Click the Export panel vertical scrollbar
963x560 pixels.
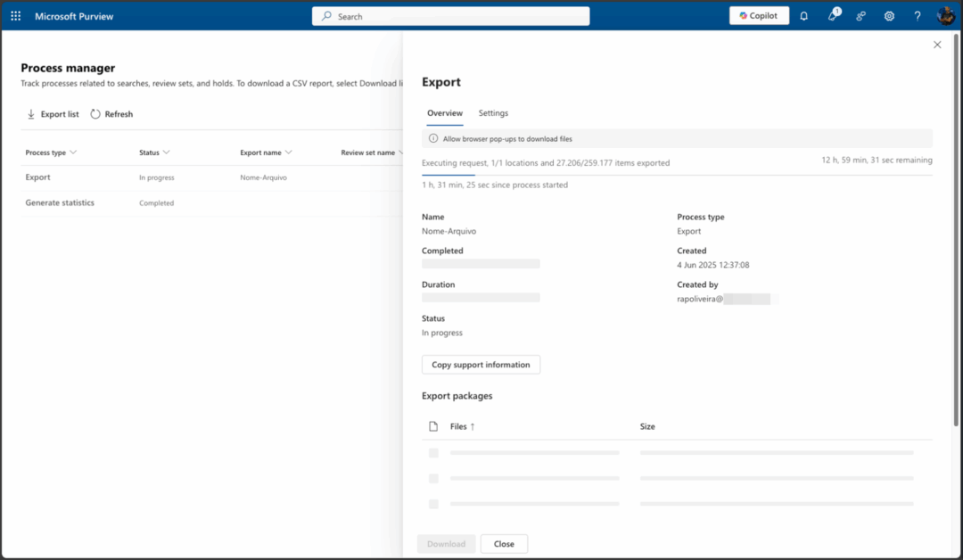[956, 229]
